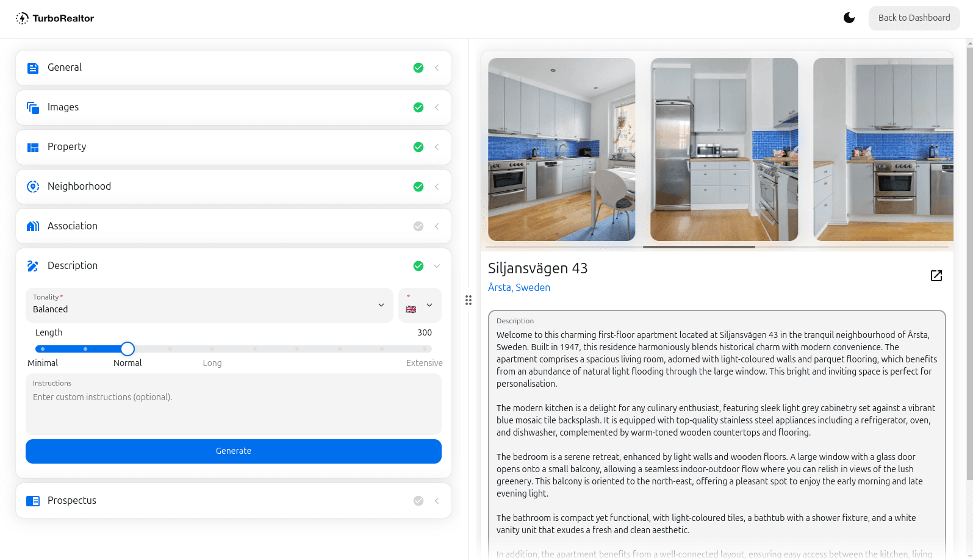Click the Property floorplan icon
Viewport: 973px width, 560px height.
pos(33,148)
